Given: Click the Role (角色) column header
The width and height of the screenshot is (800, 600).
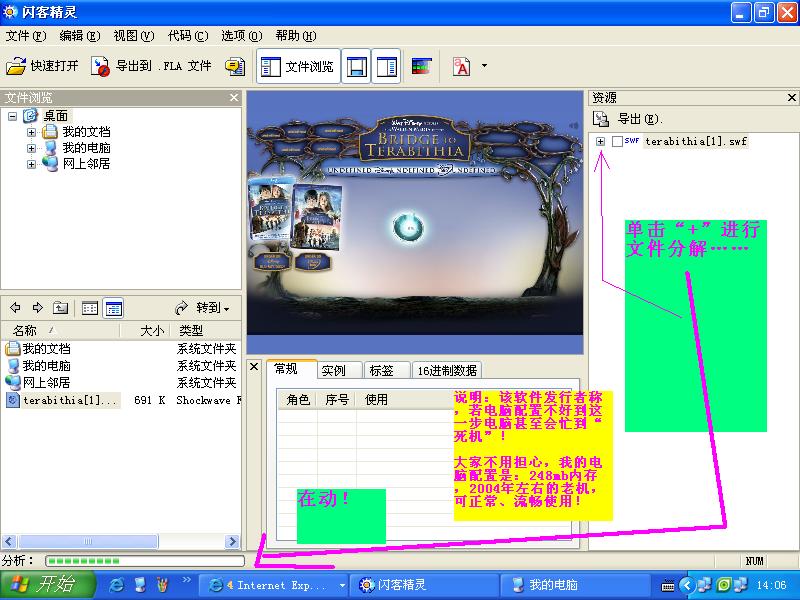Looking at the screenshot, I should click(x=298, y=399).
